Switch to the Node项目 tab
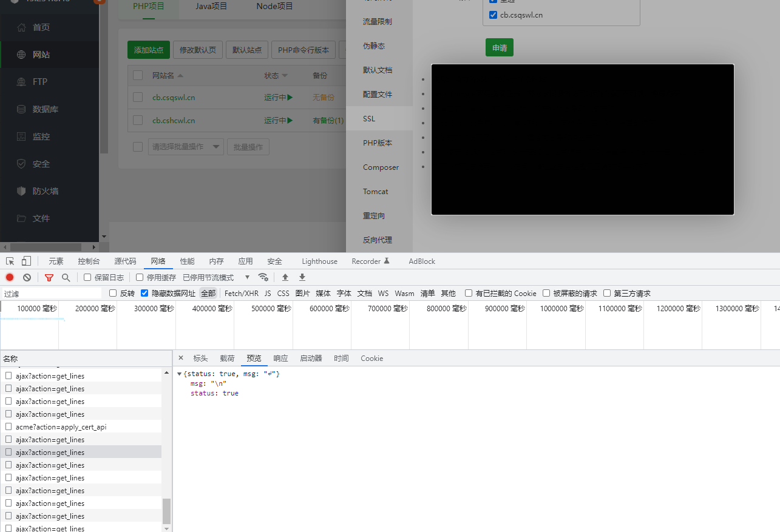The image size is (780, 532). (x=274, y=6)
